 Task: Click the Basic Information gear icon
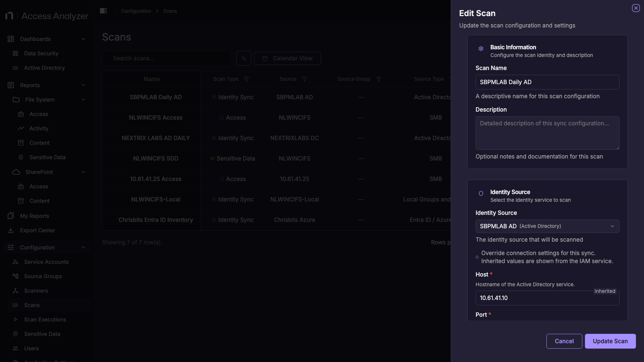point(481,48)
